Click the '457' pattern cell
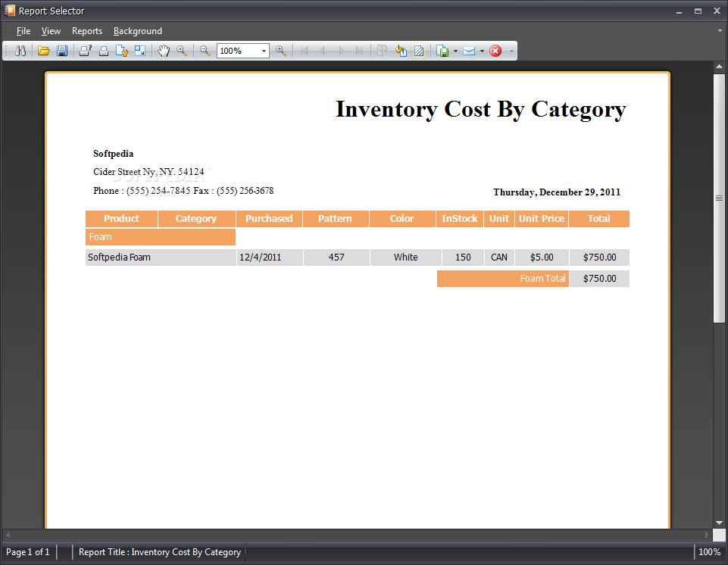Image resolution: width=728 pixels, height=565 pixels. (336, 258)
